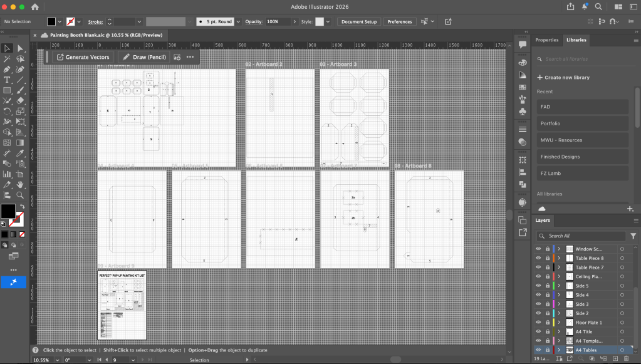Select the Type tool
This screenshot has height=364, width=641.
pos(7,80)
